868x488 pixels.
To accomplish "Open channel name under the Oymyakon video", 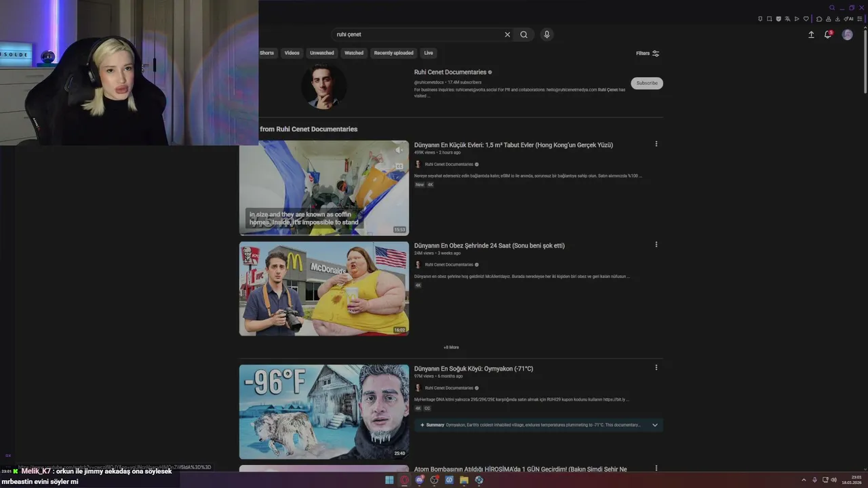I will click(x=449, y=388).
